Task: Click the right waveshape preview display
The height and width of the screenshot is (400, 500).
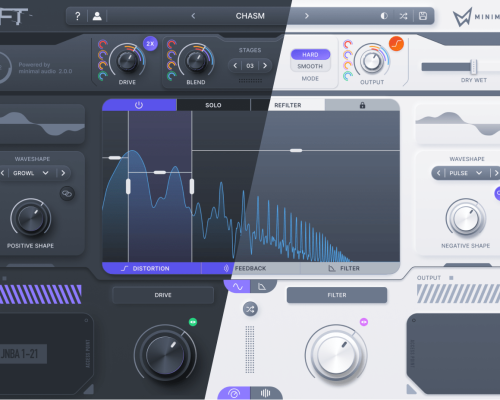Action: pyautogui.click(x=458, y=124)
